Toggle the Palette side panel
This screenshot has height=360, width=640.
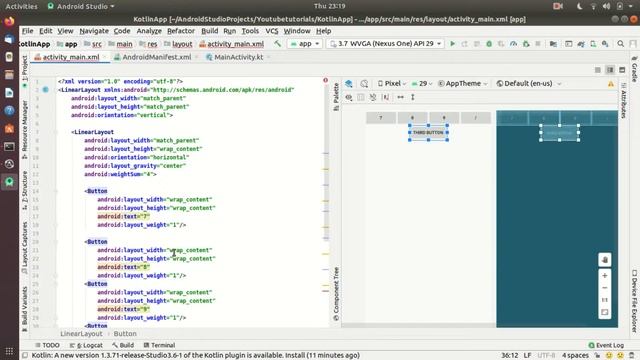click(x=336, y=96)
